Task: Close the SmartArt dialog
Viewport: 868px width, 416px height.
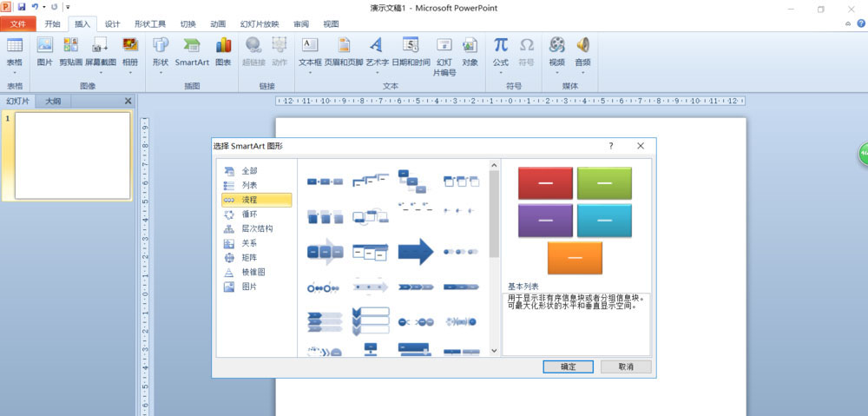Action: [x=641, y=146]
